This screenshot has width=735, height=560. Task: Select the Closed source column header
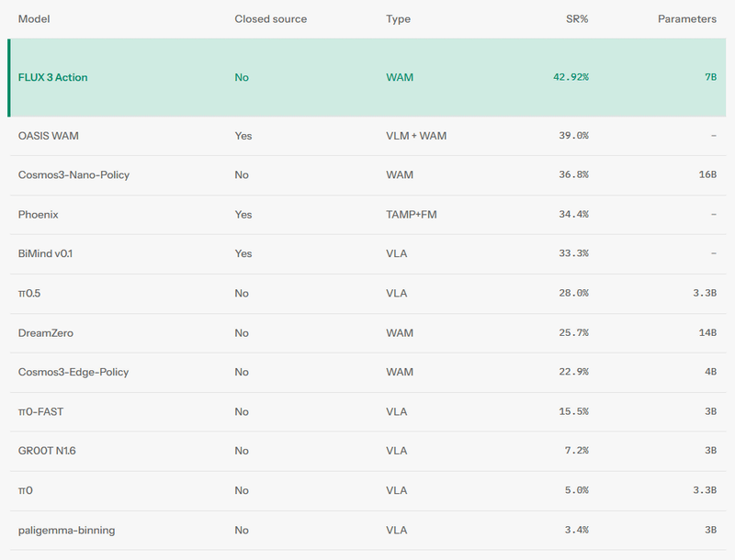pos(270,18)
